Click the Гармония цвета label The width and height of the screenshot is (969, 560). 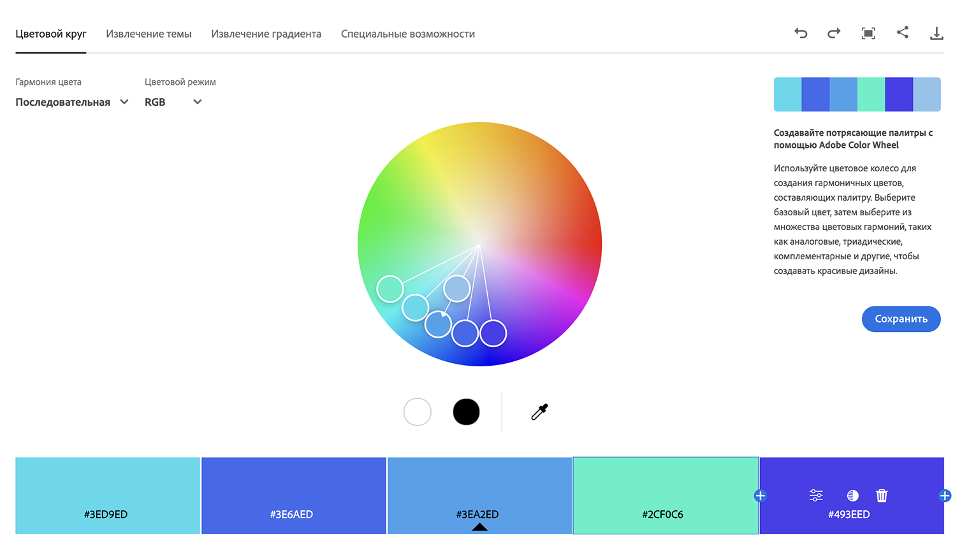pos(48,82)
